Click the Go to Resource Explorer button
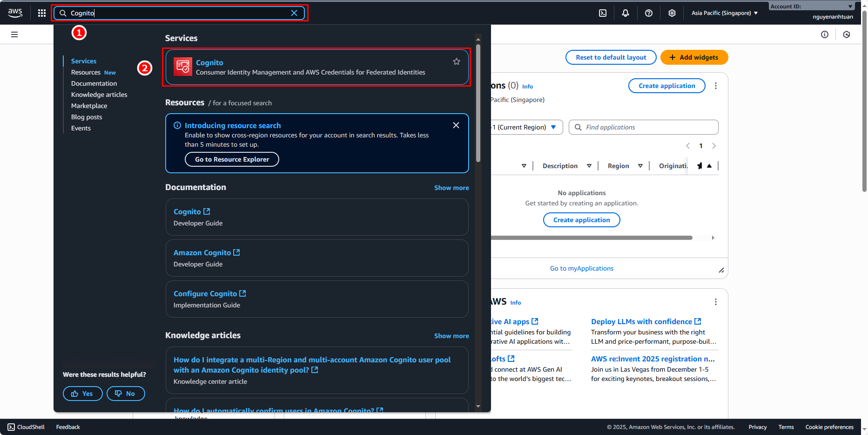This screenshot has width=868, height=435. [x=232, y=159]
